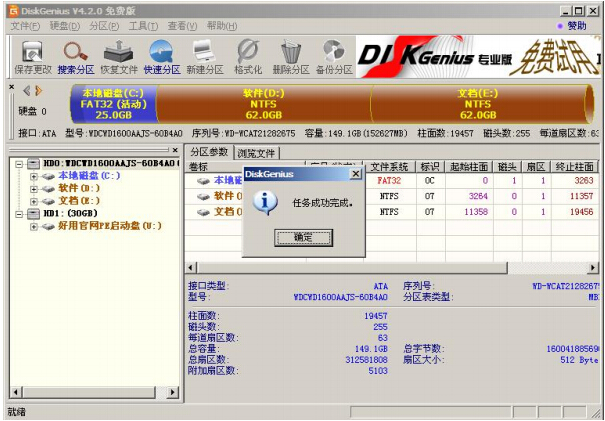Image resolution: width=605 pixels, height=421 pixels.
Task: Select the C: FAT32 25.0GB partition bar
Action: pyautogui.click(x=114, y=104)
